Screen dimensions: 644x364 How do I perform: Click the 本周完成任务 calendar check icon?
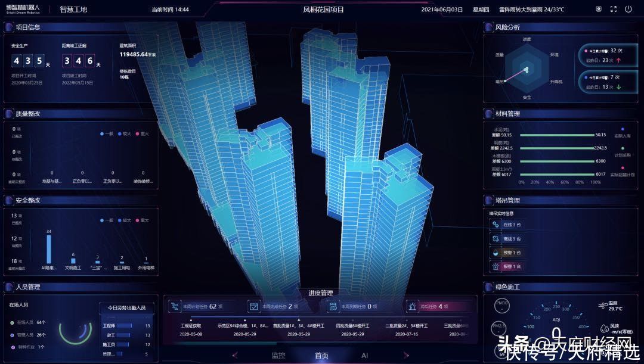pos(254,306)
